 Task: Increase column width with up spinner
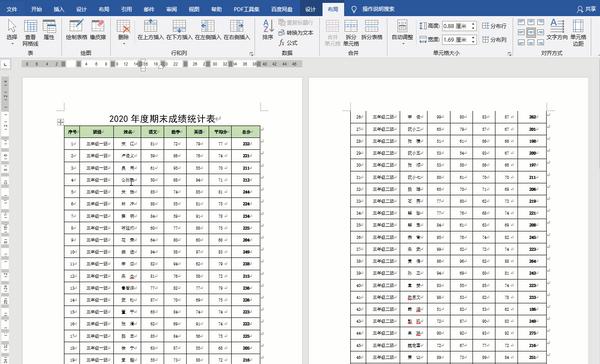tap(473, 37)
